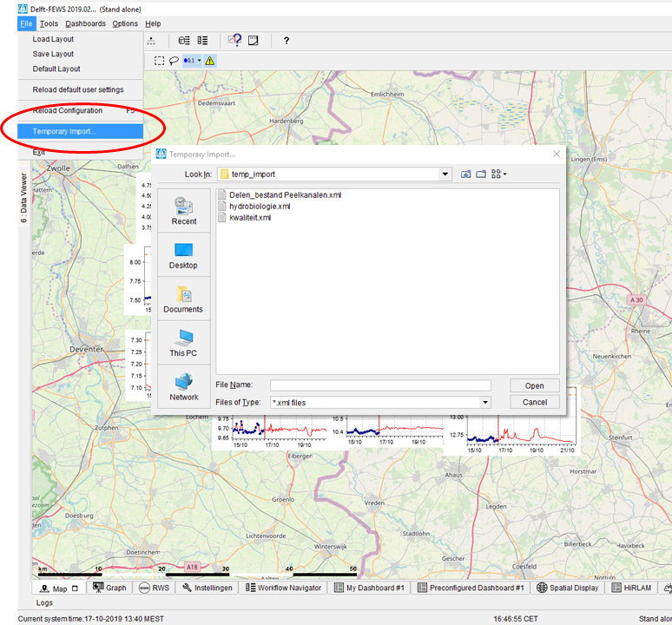Screen dimensions: 672x625
Task: Close the Temporary Import dialog
Action: (x=557, y=154)
